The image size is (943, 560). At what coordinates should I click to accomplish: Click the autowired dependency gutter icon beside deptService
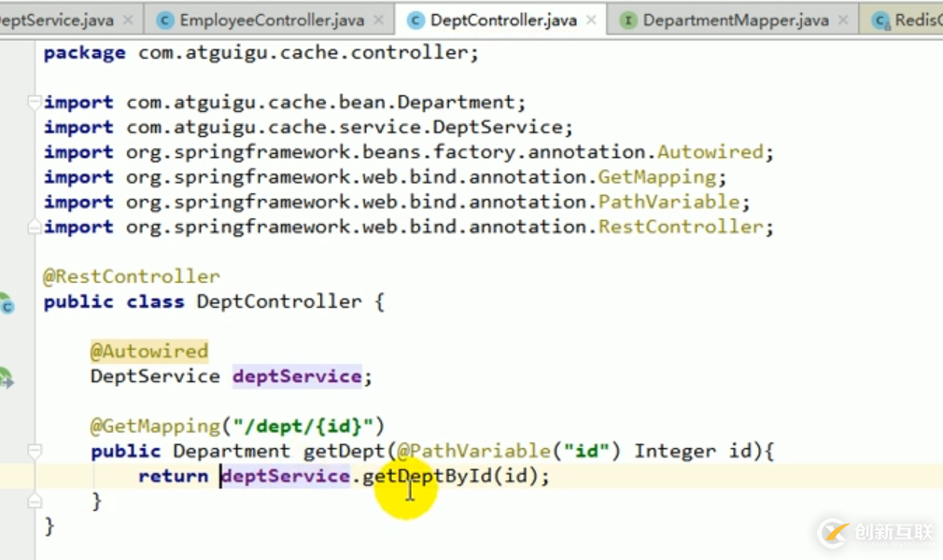click(6, 378)
